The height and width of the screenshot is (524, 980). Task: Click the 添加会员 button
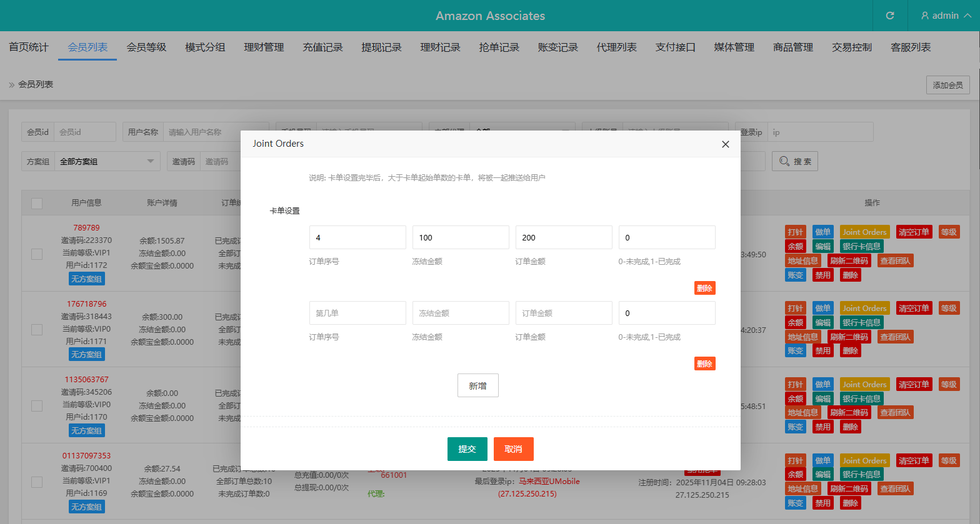(947, 86)
